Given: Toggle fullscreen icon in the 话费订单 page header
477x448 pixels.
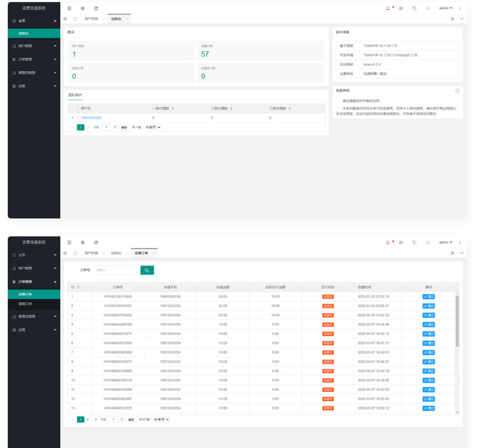Looking at the screenshot, I should coord(427,242).
